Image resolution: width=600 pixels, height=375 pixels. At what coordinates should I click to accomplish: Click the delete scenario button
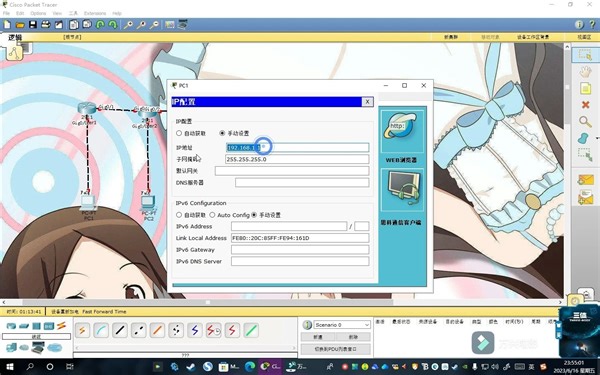[x=353, y=337]
